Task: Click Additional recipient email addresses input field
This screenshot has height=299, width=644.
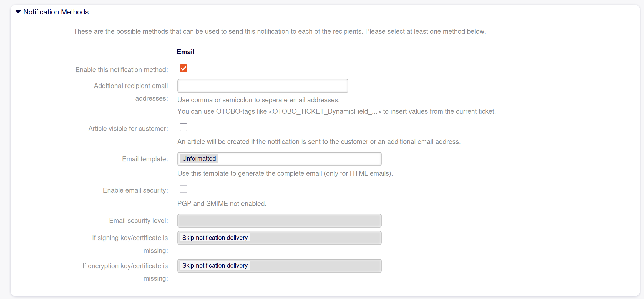Action: (x=263, y=86)
